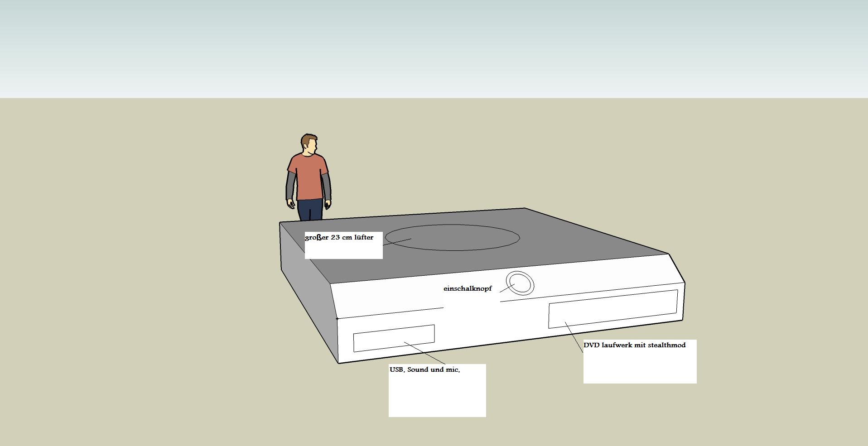Select the 'einschalknopf' label text

coord(467,288)
